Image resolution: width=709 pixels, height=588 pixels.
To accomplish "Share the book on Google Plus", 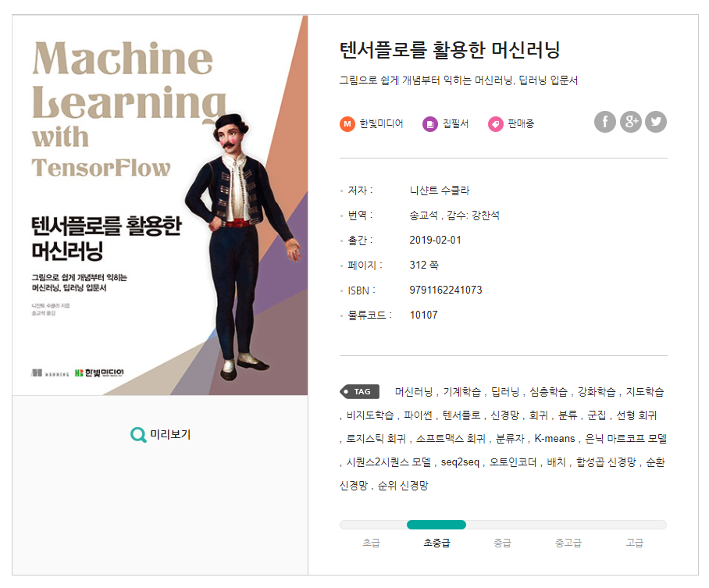I will click(x=630, y=122).
